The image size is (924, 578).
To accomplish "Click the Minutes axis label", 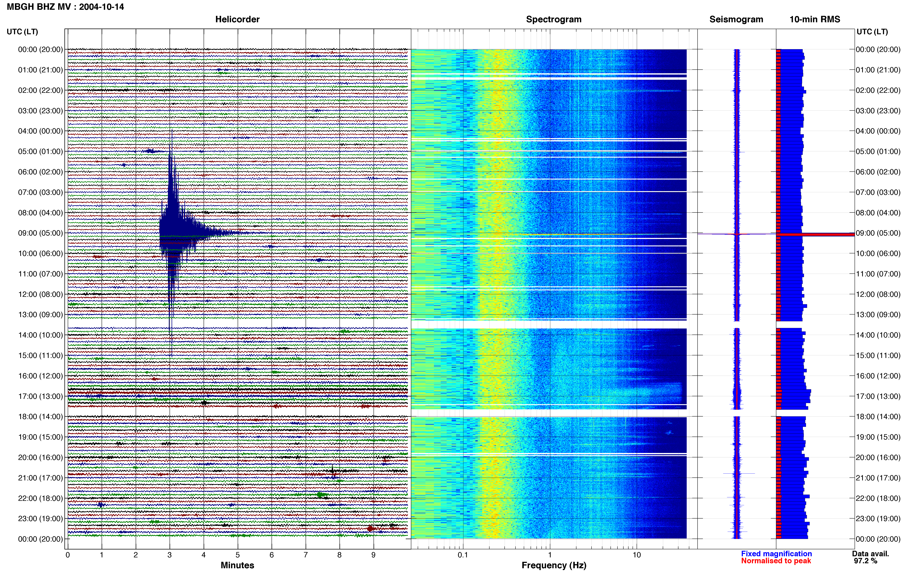I will (237, 565).
